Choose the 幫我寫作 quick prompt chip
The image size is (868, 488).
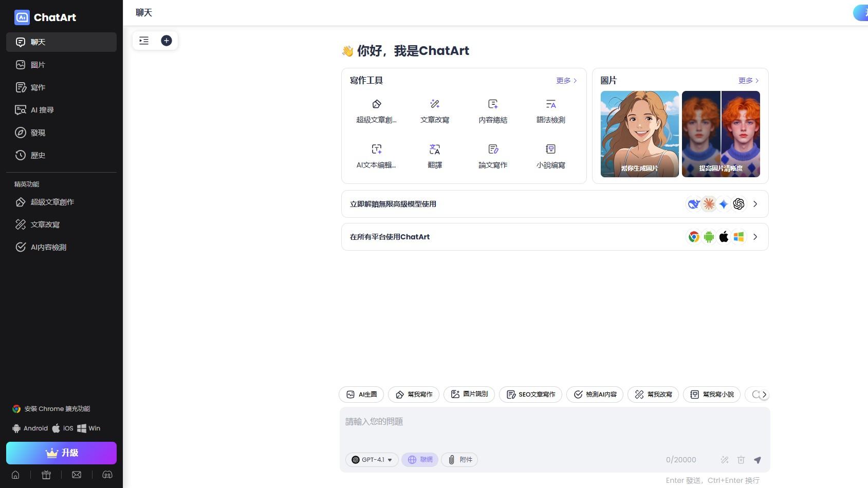414,395
